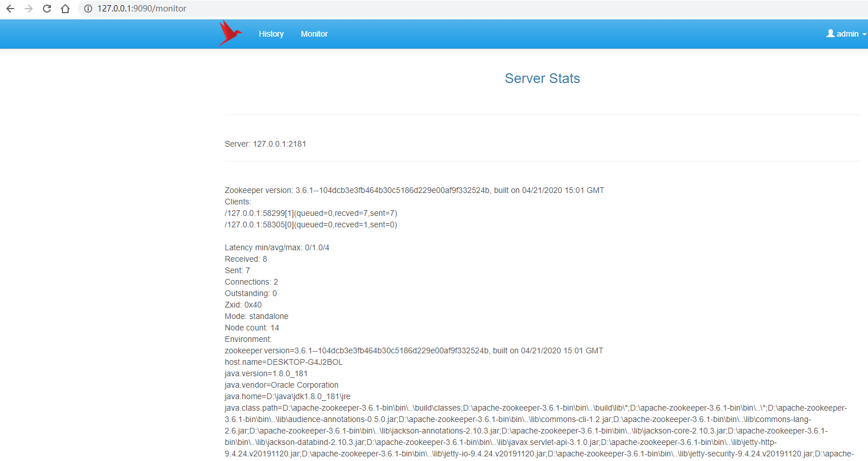Select client entry /127.0.0.1:58299

(311, 213)
